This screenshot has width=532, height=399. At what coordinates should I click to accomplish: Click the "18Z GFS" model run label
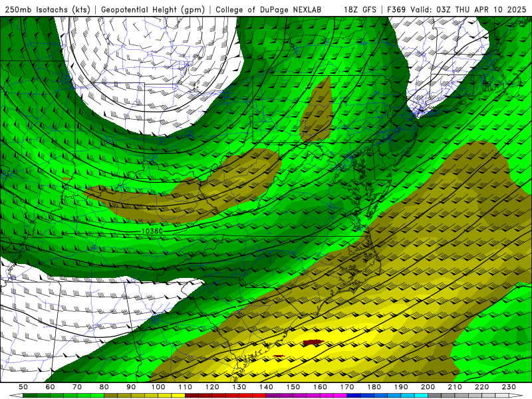pyautogui.click(x=360, y=10)
